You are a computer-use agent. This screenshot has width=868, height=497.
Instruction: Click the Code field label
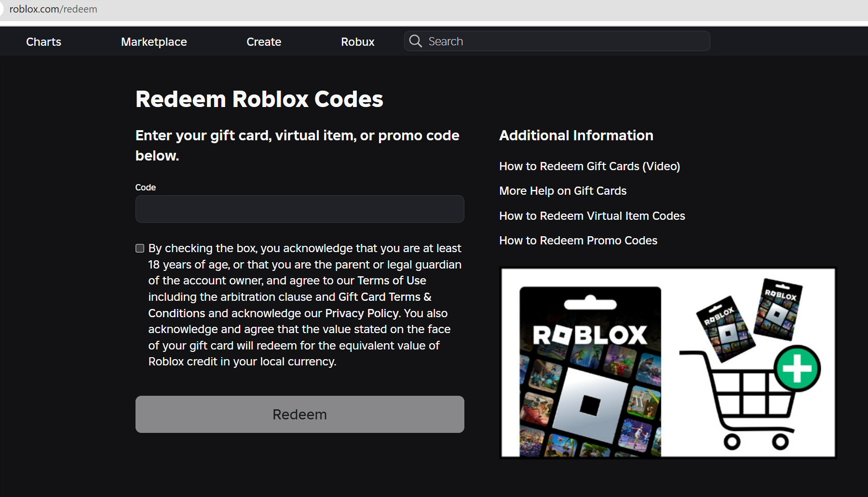pos(145,188)
